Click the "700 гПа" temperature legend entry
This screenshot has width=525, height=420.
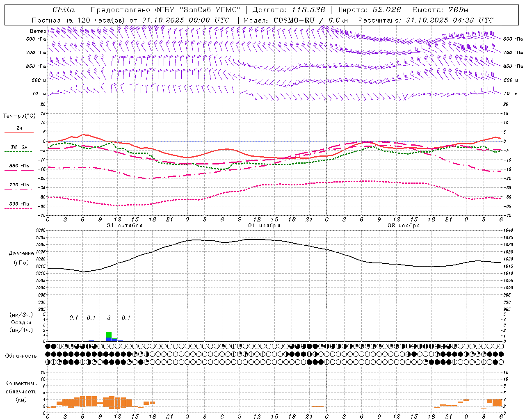point(19,185)
